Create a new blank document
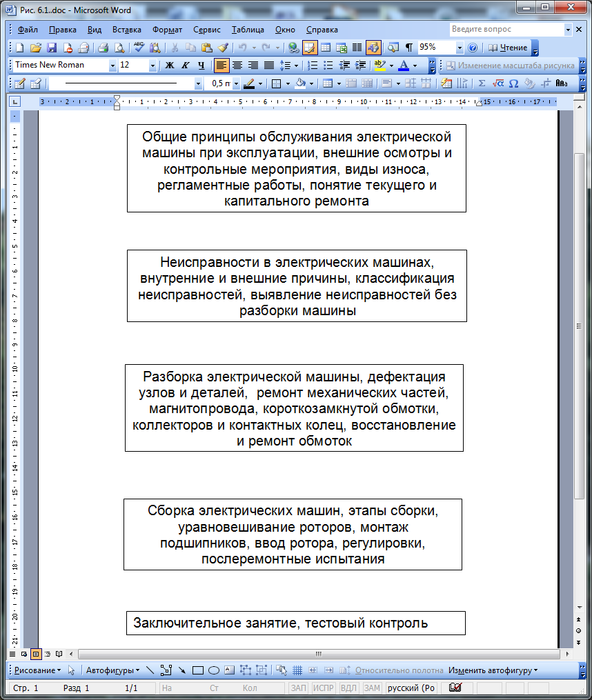Viewport: 592px width, 700px height. point(20,48)
